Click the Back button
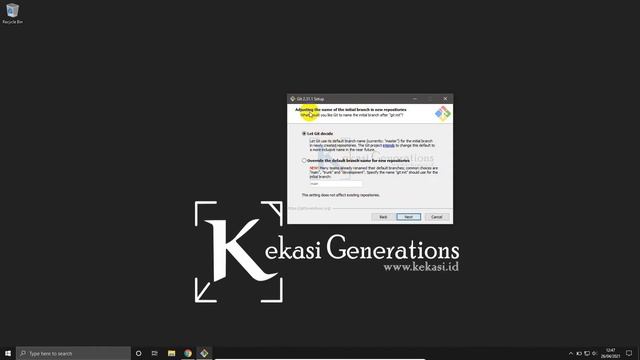Image resolution: width=640 pixels, height=360 pixels. [x=383, y=217]
